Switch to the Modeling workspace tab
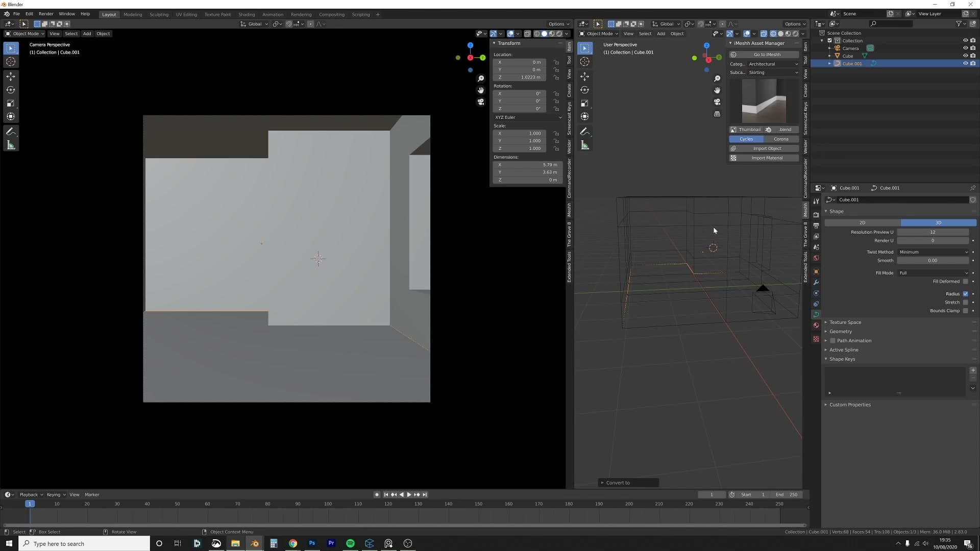Viewport: 980px width, 551px height. (x=133, y=14)
